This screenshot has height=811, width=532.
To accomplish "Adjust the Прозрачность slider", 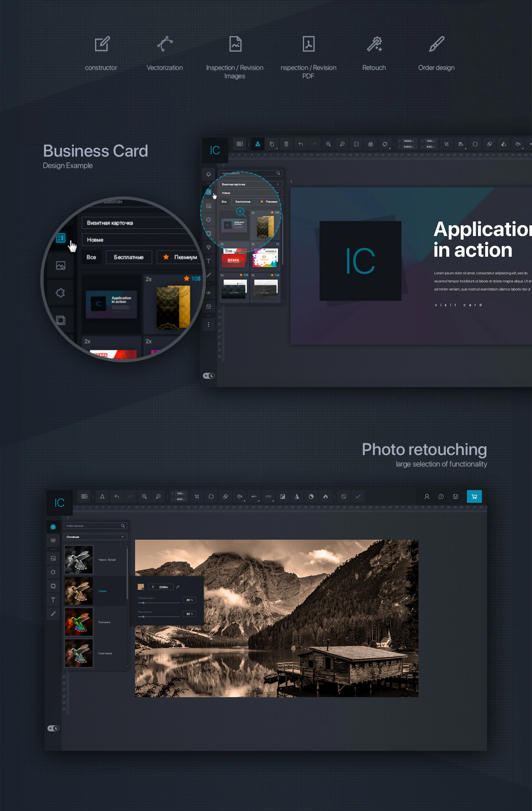I will (x=159, y=603).
